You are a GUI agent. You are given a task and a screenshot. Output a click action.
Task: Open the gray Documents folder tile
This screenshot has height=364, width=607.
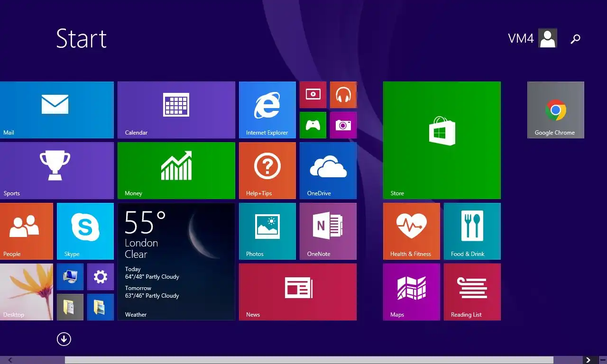tap(70, 307)
